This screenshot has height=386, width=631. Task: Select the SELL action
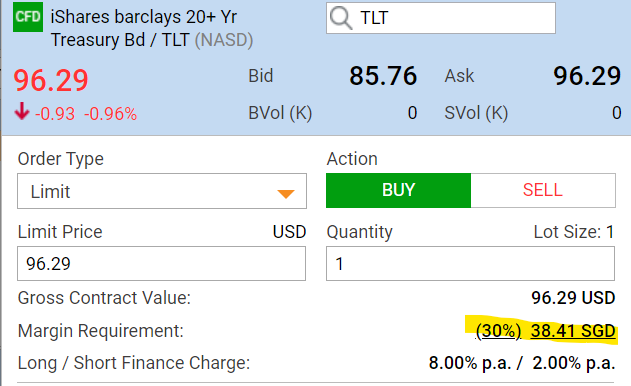543,190
